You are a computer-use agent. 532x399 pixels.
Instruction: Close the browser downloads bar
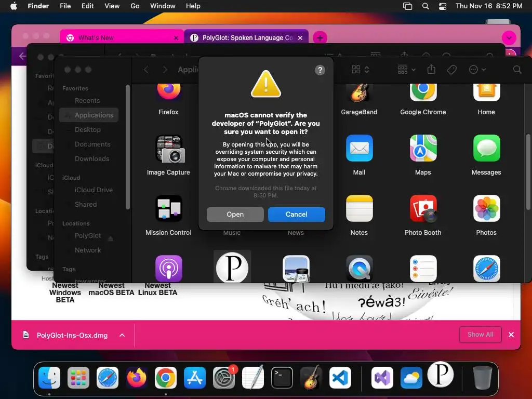(x=511, y=335)
